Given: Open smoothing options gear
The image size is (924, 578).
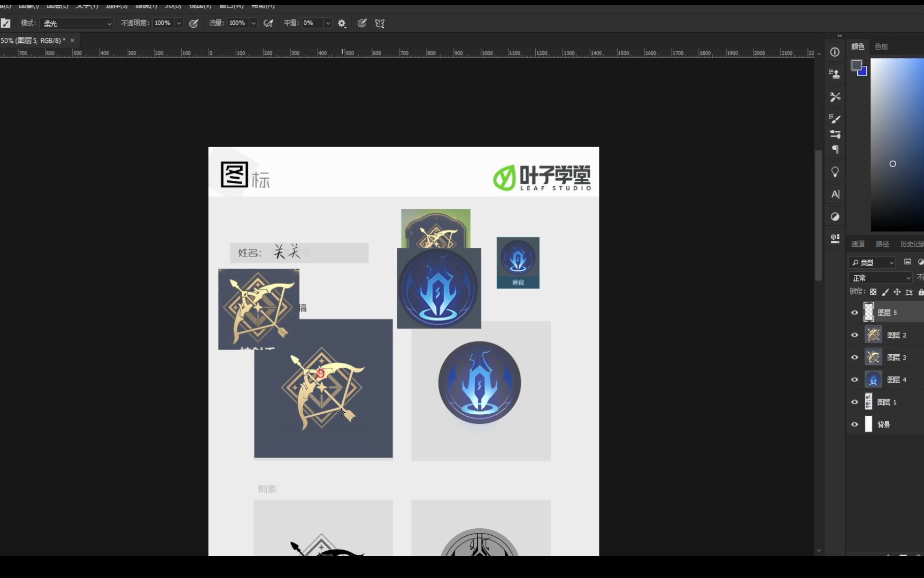Looking at the screenshot, I should [342, 23].
